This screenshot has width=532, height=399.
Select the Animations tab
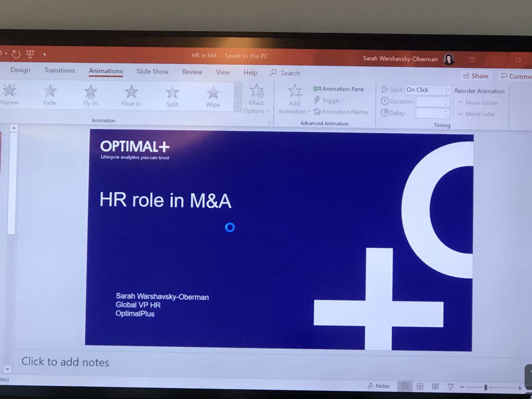click(106, 71)
